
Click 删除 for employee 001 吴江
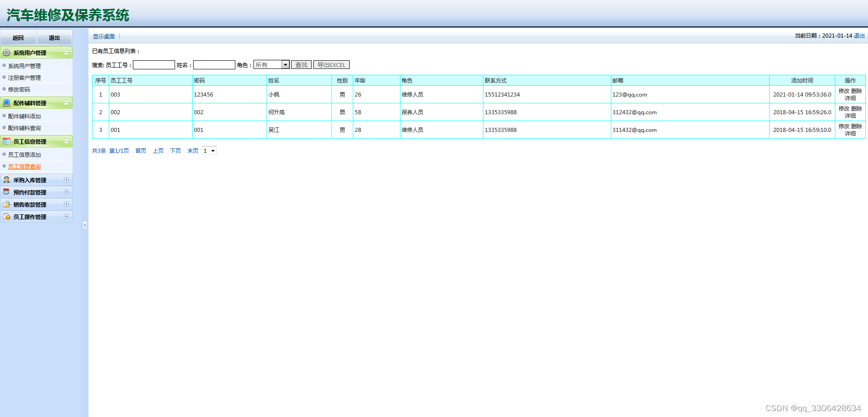857,126
